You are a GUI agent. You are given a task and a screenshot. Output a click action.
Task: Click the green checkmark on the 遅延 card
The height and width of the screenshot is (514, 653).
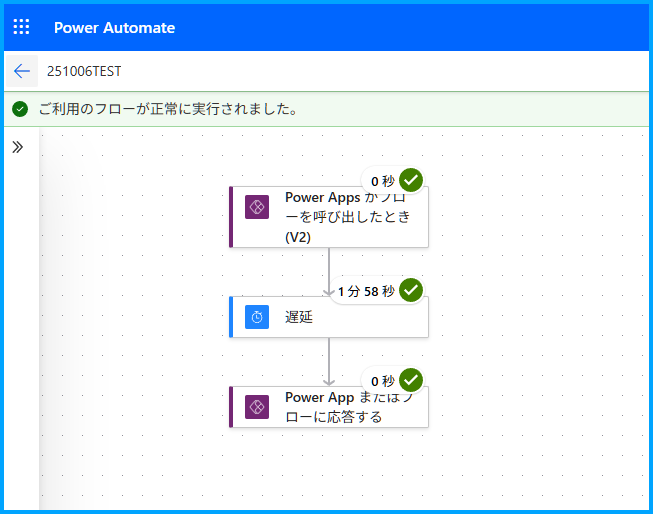(x=411, y=290)
